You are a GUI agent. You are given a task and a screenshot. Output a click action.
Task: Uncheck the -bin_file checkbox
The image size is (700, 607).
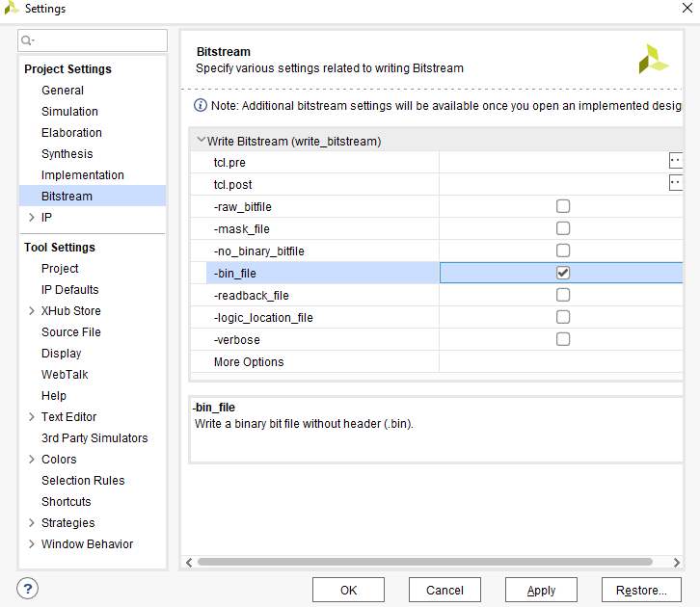[x=563, y=273]
